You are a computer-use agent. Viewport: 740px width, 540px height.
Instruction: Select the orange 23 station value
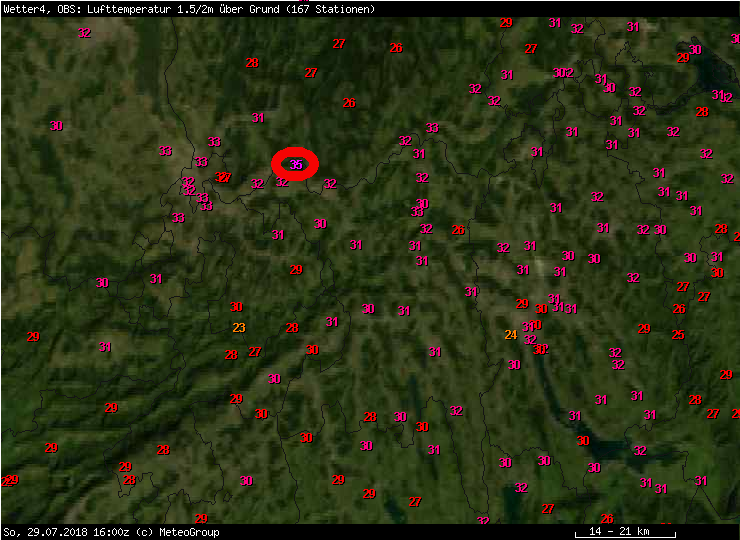pos(239,327)
